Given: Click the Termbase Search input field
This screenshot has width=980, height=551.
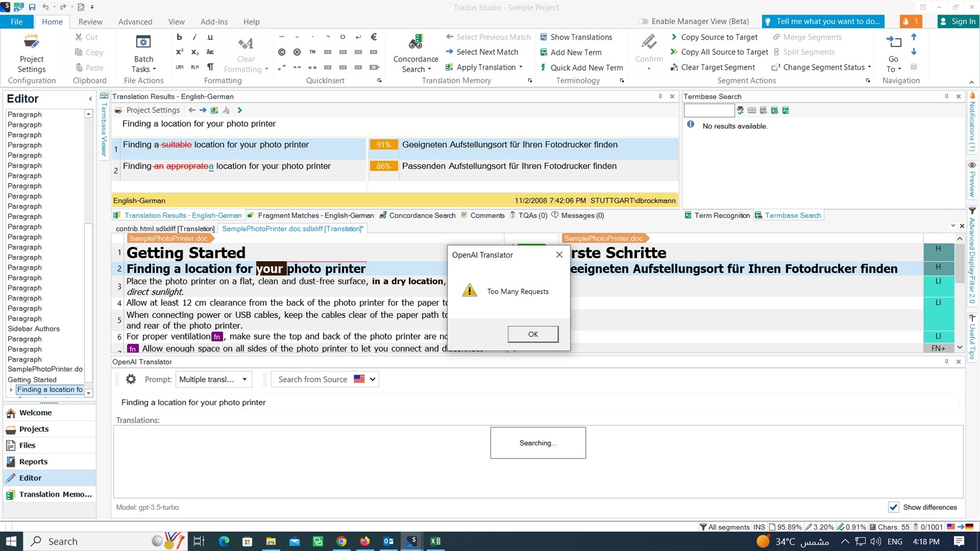Looking at the screenshot, I should pyautogui.click(x=708, y=111).
